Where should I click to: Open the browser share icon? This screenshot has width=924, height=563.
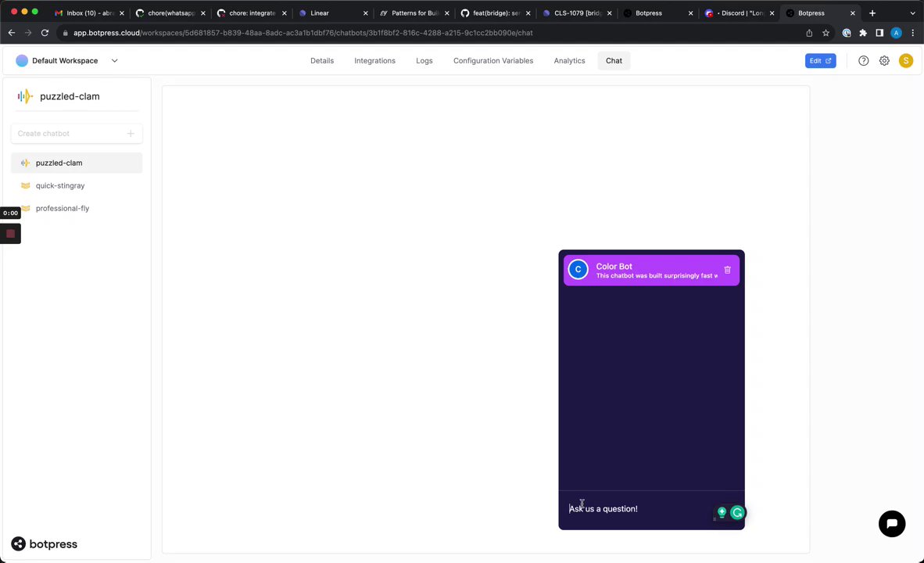tap(809, 33)
